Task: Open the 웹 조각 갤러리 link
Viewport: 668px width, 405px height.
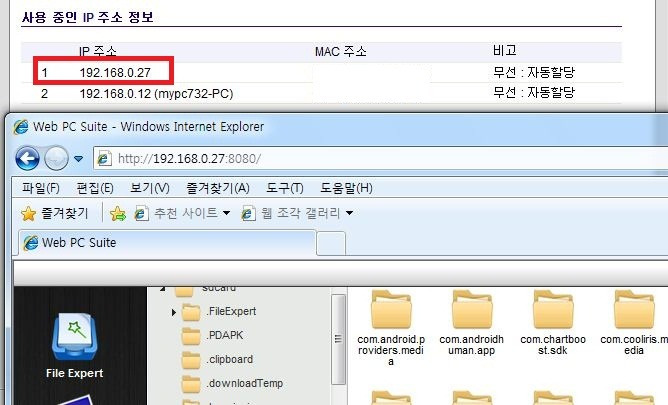Action: [x=291, y=213]
